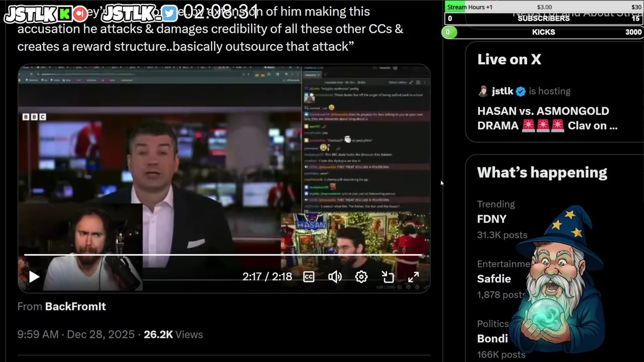Open video settings gear
Screen dimensions: 644x362
[361, 277]
